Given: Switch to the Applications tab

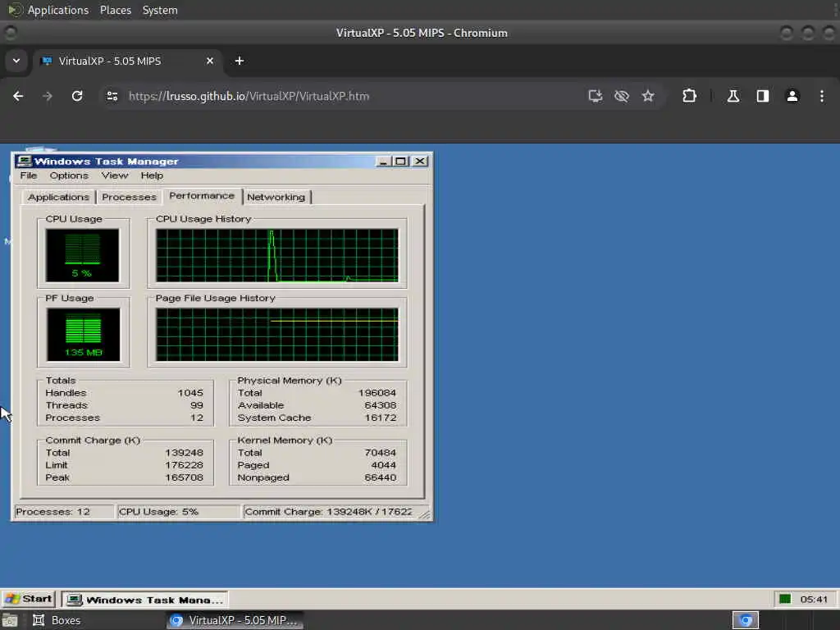Looking at the screenshot, I should pyautogui.click(x=58, y=197).
